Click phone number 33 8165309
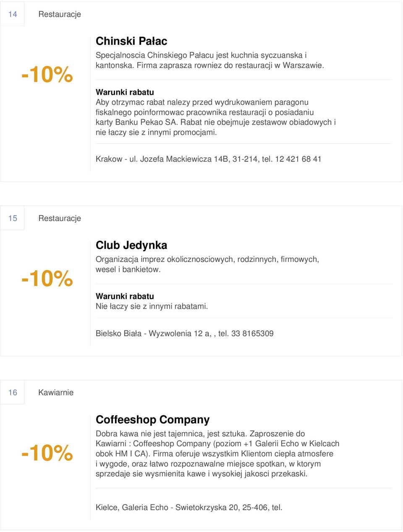Image resolution: width=403 pixels, height=532 pixels. point(252,334)
